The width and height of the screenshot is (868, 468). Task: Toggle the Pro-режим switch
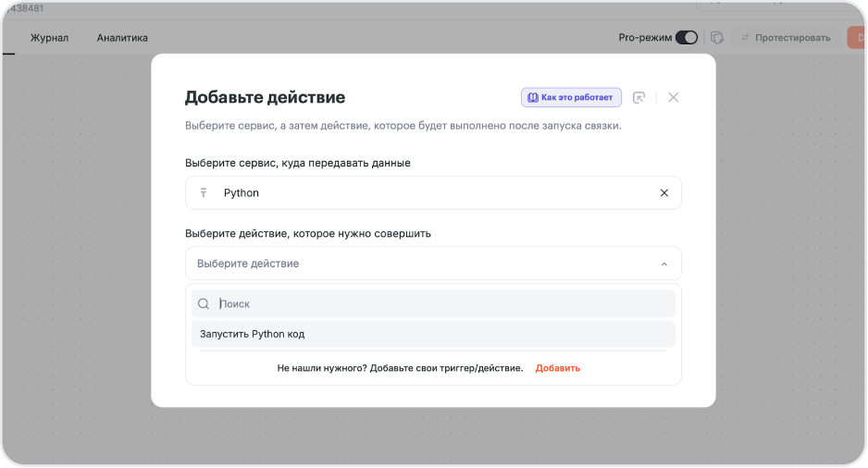(x=686, y=38)
